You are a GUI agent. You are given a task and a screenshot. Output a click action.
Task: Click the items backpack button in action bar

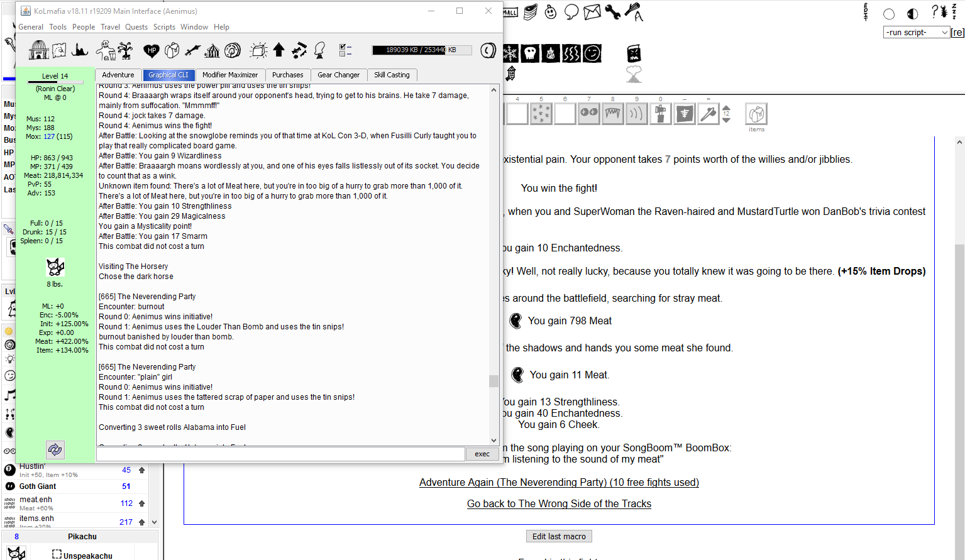tap(756, 114)
